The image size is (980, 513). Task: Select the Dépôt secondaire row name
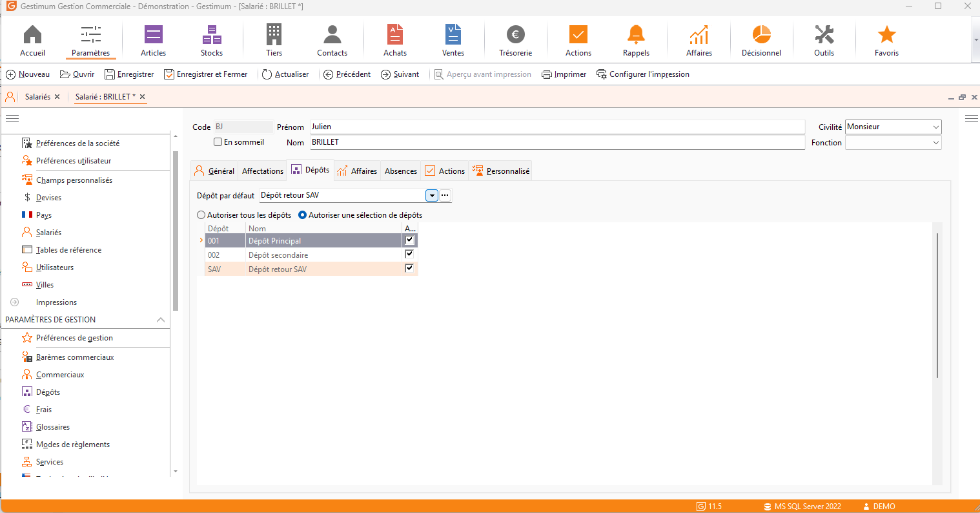point(278,255)
